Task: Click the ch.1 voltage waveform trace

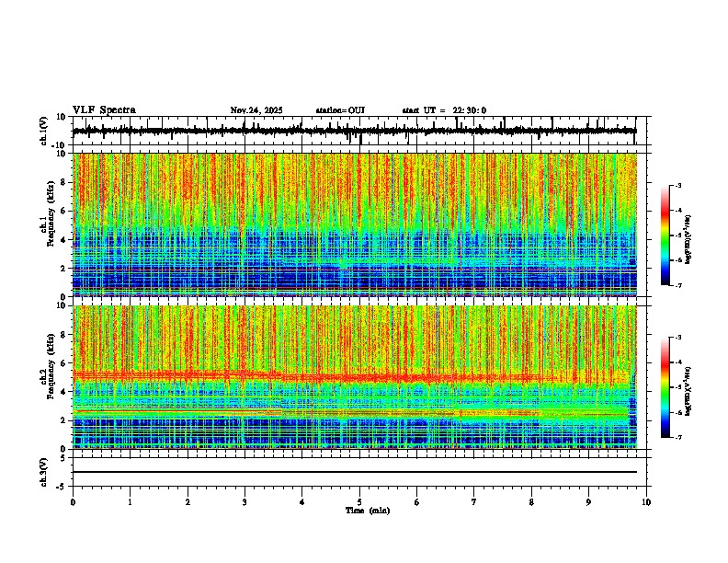Action: 354,131
